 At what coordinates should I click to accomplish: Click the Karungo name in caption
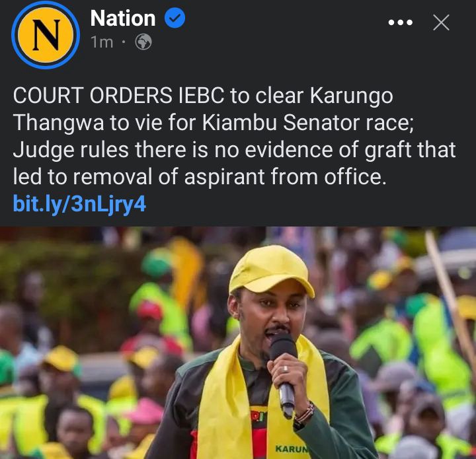pos(351,96)
